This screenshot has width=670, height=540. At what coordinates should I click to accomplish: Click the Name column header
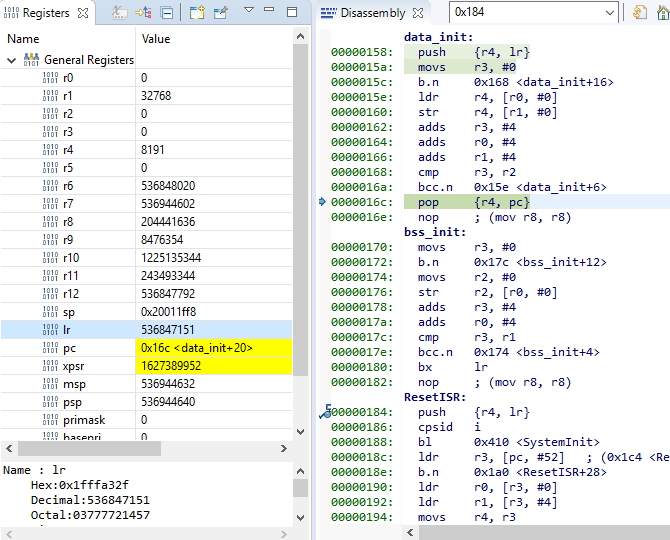(x=23, y=39)
